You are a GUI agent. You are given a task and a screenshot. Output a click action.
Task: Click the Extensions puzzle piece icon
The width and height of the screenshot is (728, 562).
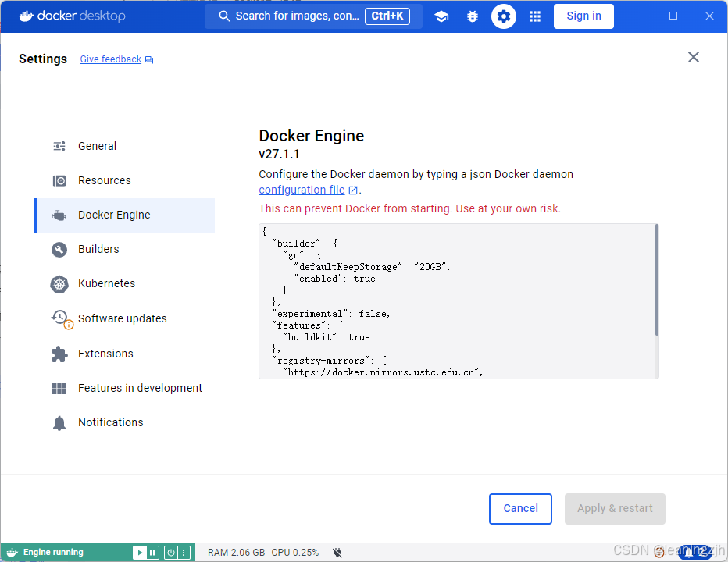coord(59,354)
